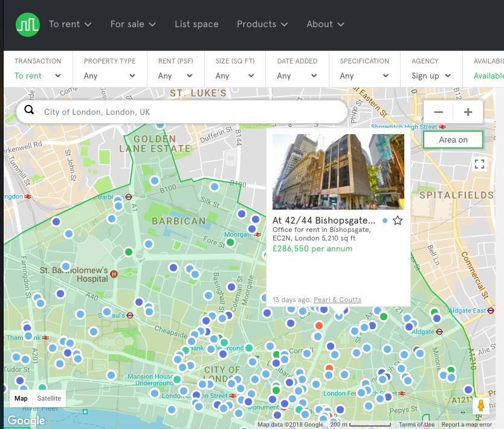Expand the Property Type filter dropdown

click(x=109, y=76)
